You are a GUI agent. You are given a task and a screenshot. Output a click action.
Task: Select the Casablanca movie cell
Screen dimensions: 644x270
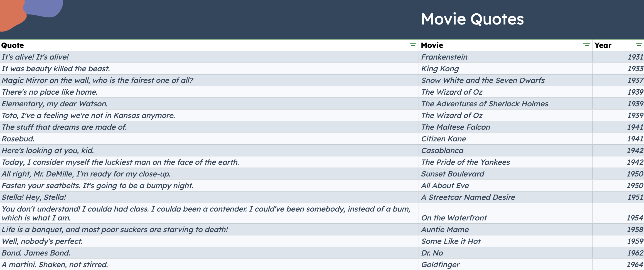point(442,150)
